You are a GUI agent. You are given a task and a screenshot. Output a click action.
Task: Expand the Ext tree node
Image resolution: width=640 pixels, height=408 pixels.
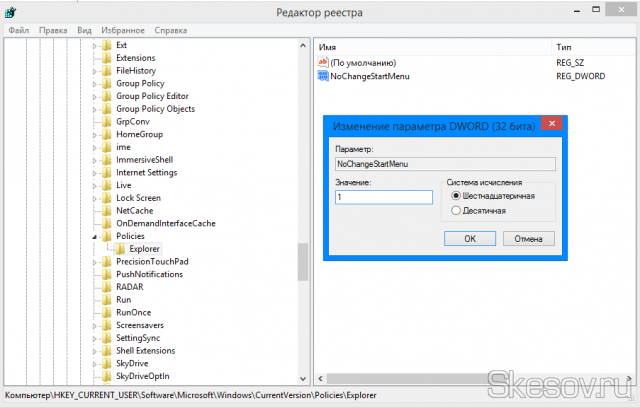pos(95,46)
